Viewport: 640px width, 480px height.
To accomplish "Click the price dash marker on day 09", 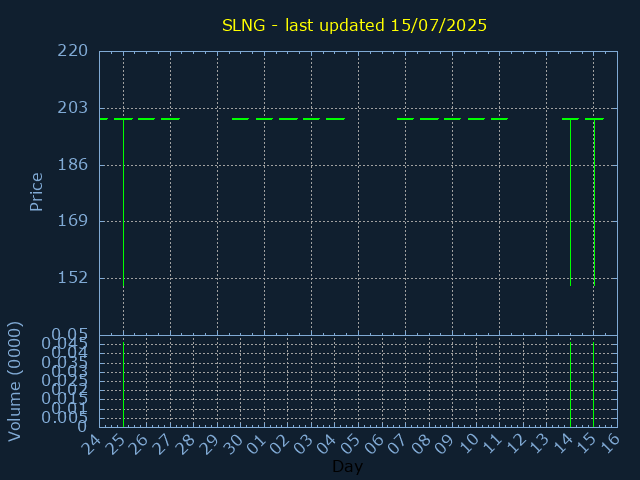I will 453,119.
